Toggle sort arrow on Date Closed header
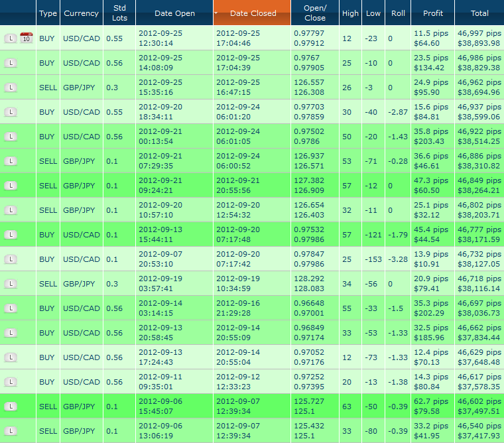The height and width of the screenshot is (443, 504). 216,13
